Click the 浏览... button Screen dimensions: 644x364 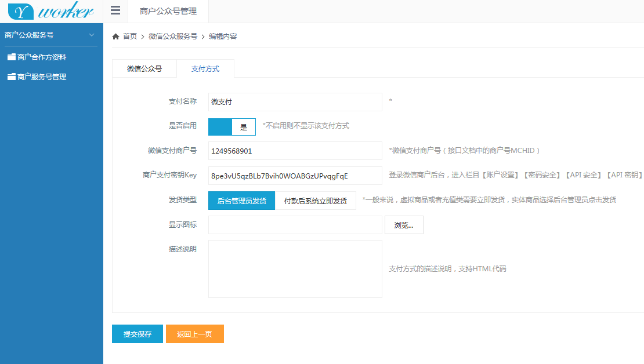coord(404,225)
